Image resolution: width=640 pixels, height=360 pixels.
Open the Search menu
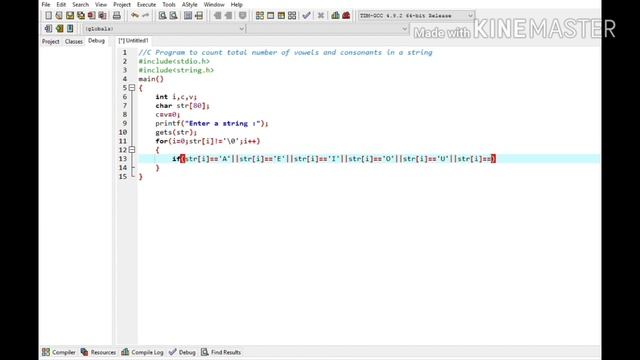point(80,4)
